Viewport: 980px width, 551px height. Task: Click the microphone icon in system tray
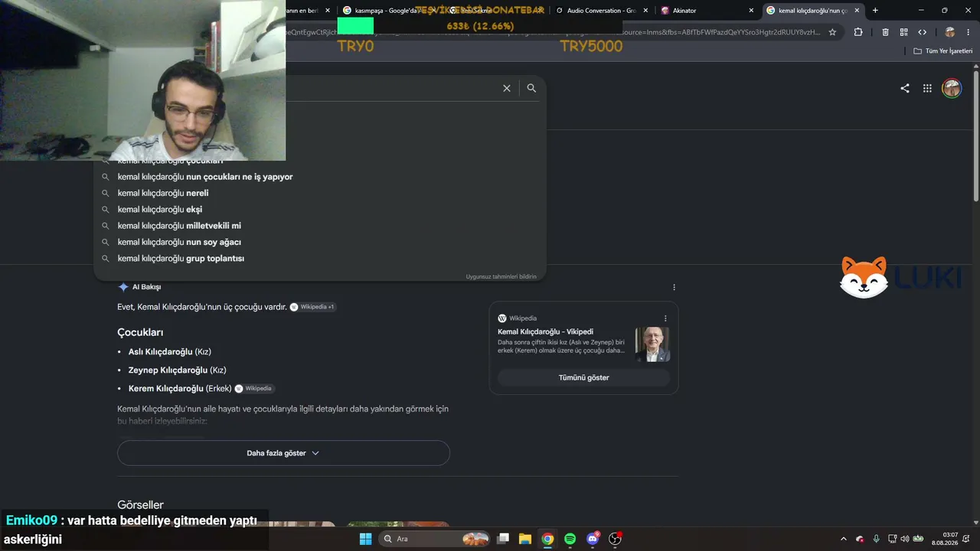point(876,539)
